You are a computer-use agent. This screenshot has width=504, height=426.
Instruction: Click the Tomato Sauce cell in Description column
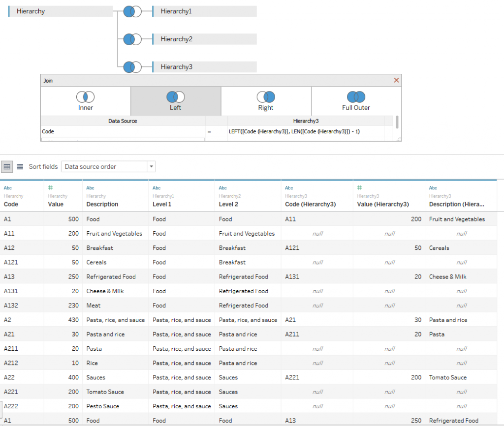pyautogui.click(x=116, y=392)
